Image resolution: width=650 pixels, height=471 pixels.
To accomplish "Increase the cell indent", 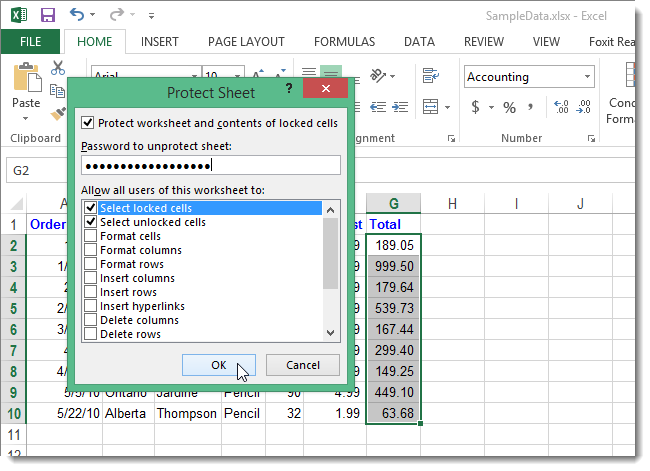I will pyautogui.click(x=400, y=107).
